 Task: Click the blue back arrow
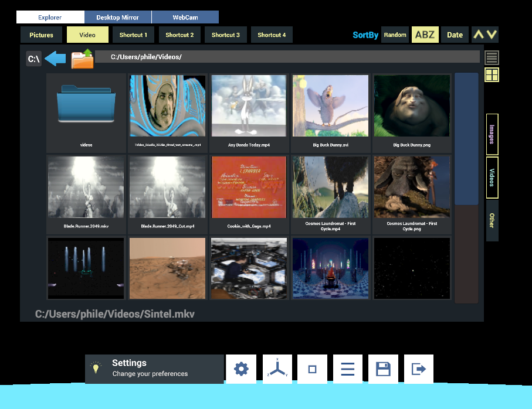[55, 59]
